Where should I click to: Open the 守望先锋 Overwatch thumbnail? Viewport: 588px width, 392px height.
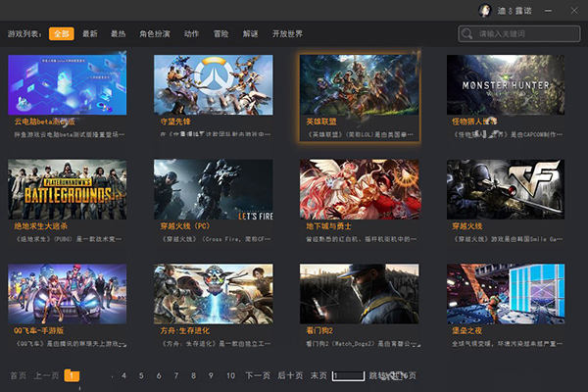pyautogui.click(x=214, y=85)
